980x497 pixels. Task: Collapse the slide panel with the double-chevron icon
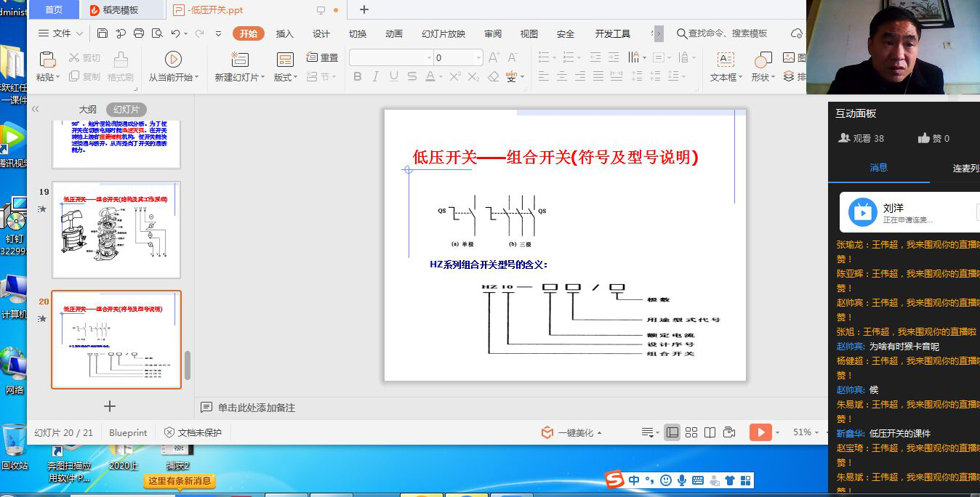[35, 109]
